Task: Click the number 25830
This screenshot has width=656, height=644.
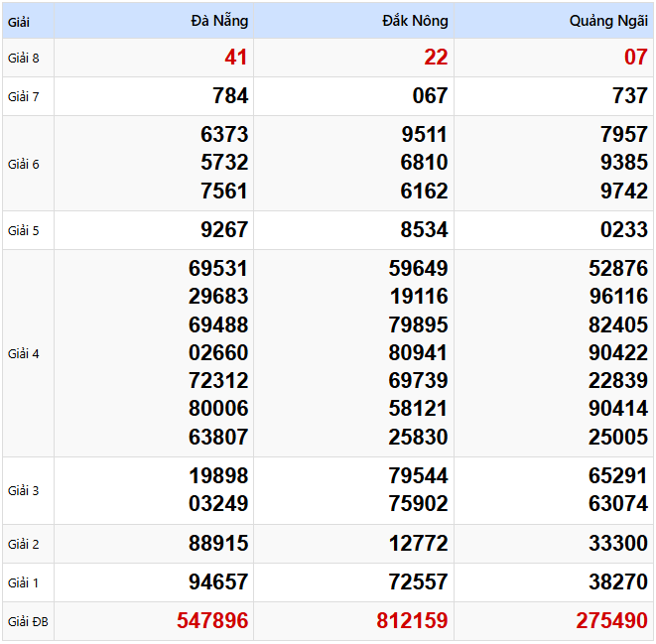Action: [x=419, y=437]
